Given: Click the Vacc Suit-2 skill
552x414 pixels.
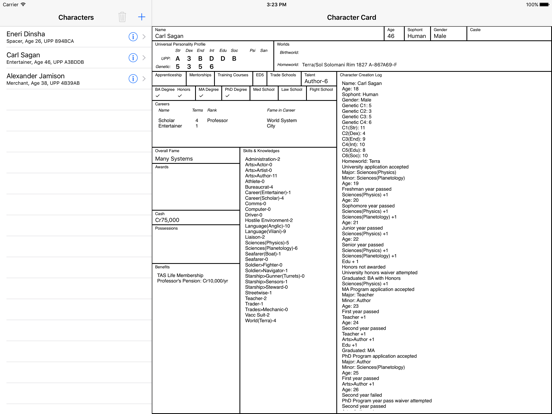Looking at the screenshot, I should tap(257, 315).
